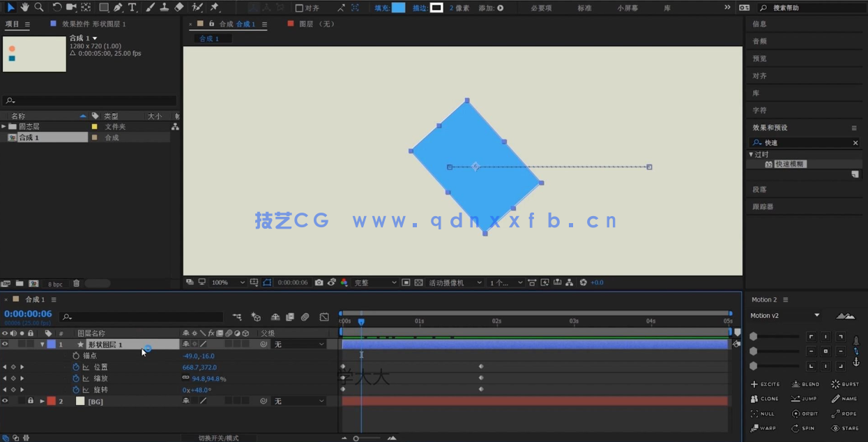868x442 pixels.
Task: Toggle the stopwatch for 旋转 property
Action: (x=77, y=390)
